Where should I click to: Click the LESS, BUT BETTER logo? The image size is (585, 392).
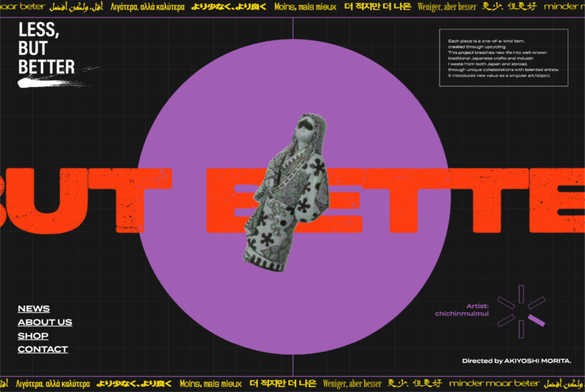click(46, 49)
